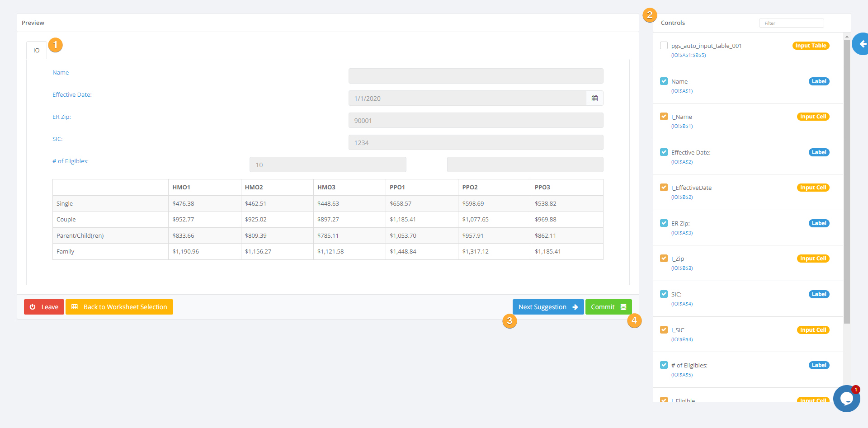This screenshot has width=868, height=428.
Task: Collapse the Controls panel with blue arrow
Action: (x=863, y=44)
